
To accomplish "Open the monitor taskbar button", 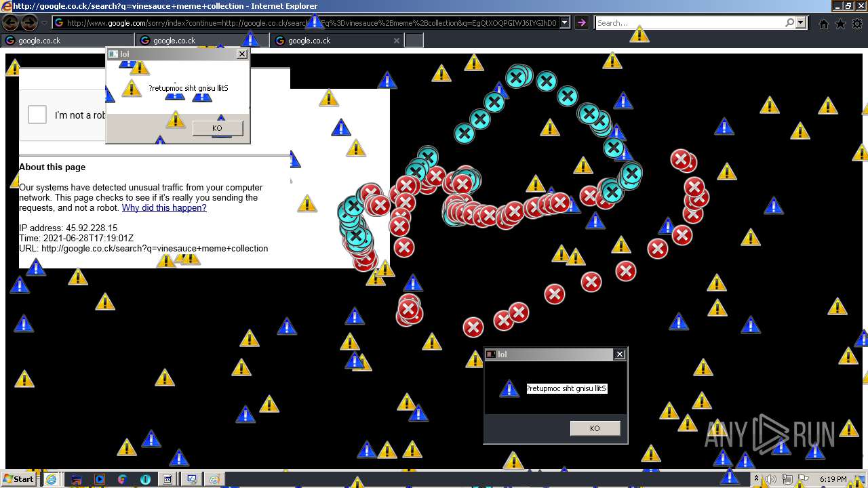I will tap(192, 479).
